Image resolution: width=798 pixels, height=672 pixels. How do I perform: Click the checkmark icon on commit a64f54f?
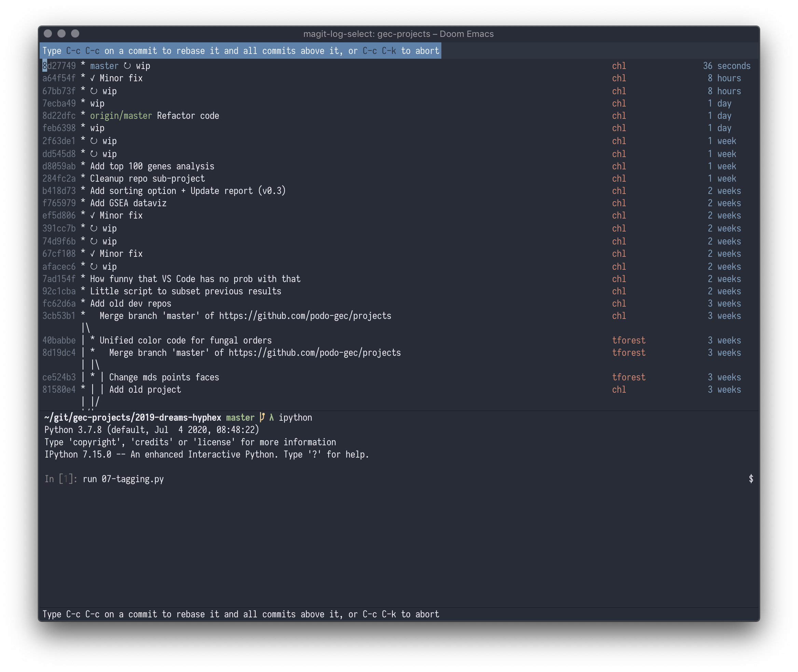93,78
